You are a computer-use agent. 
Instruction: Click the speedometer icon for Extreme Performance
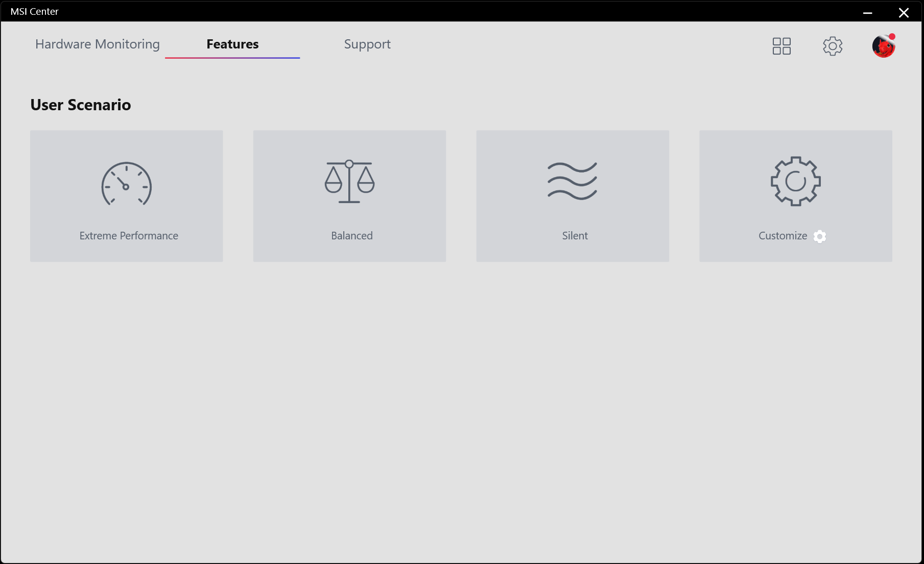coord(126,184)
